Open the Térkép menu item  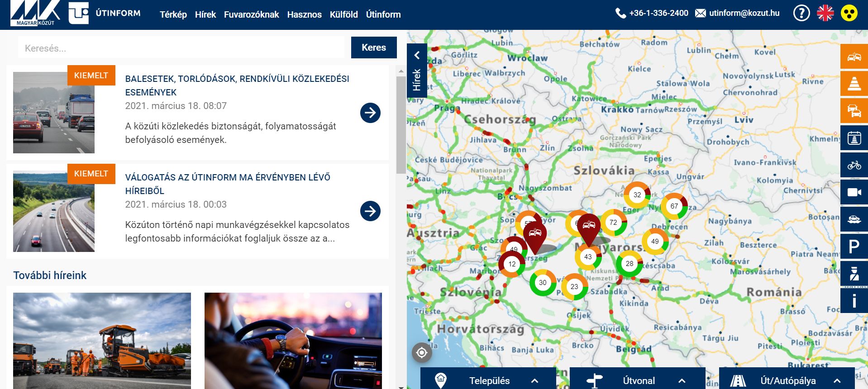point(173,14)
